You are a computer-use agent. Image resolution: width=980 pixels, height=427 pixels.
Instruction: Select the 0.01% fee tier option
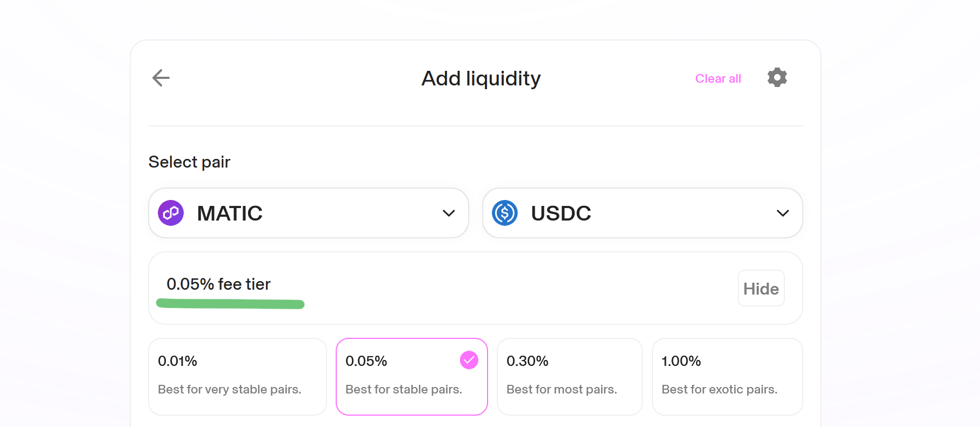(x=237, y=377)
